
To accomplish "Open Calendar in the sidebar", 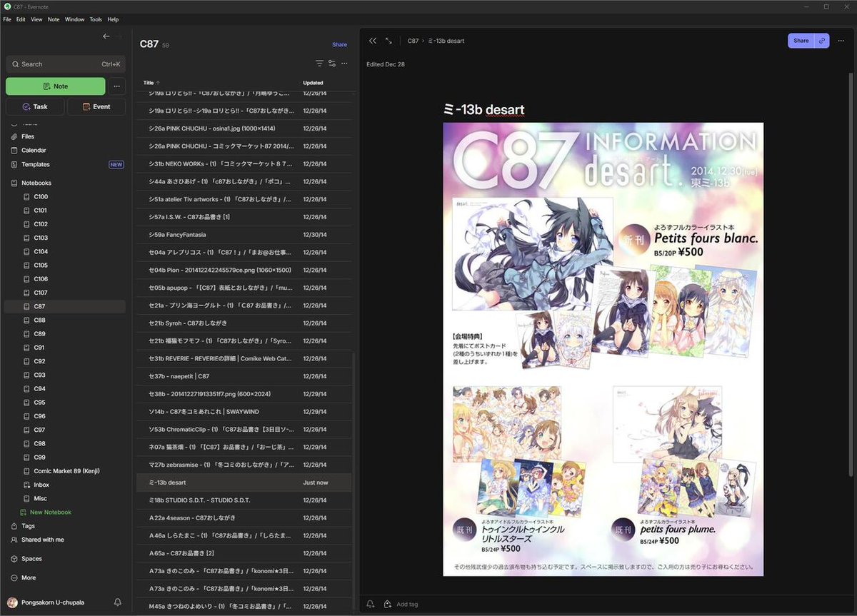I will pos(34,150).
